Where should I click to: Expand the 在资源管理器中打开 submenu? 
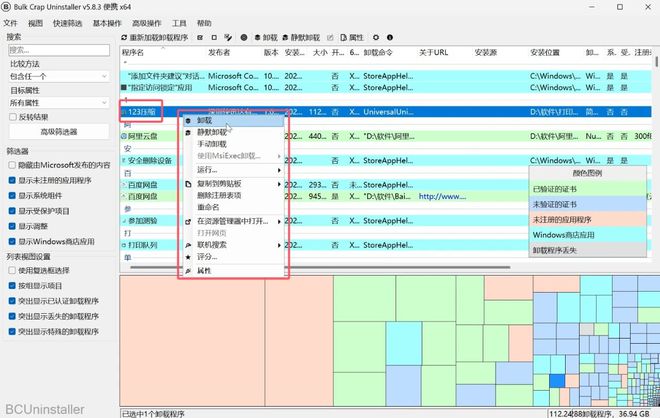click(x=279, y=221)
